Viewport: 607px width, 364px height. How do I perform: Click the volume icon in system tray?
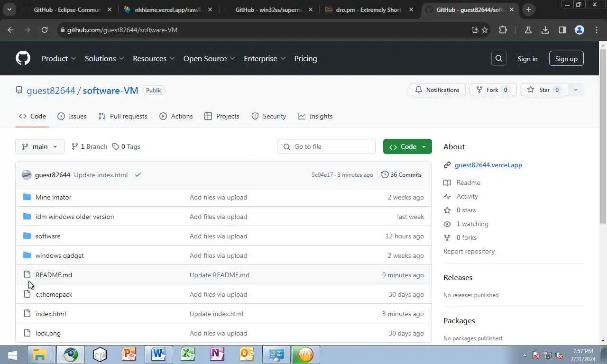pyautogui.click(x=560, y=355)
